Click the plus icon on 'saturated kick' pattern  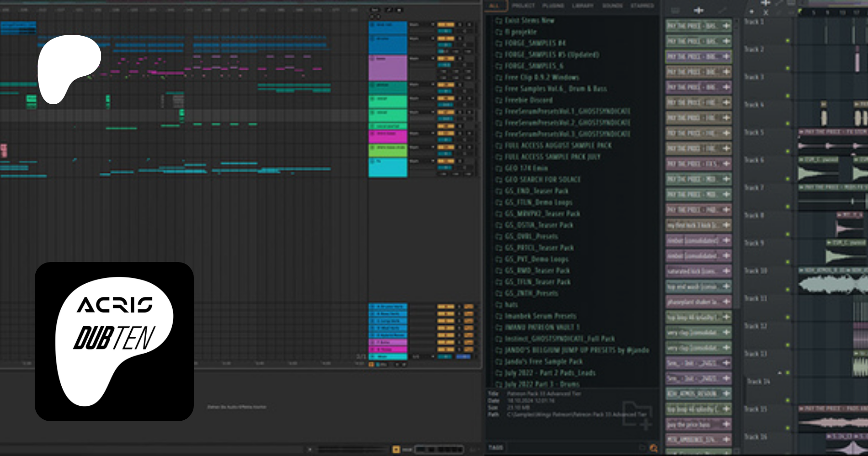point(726,271)
